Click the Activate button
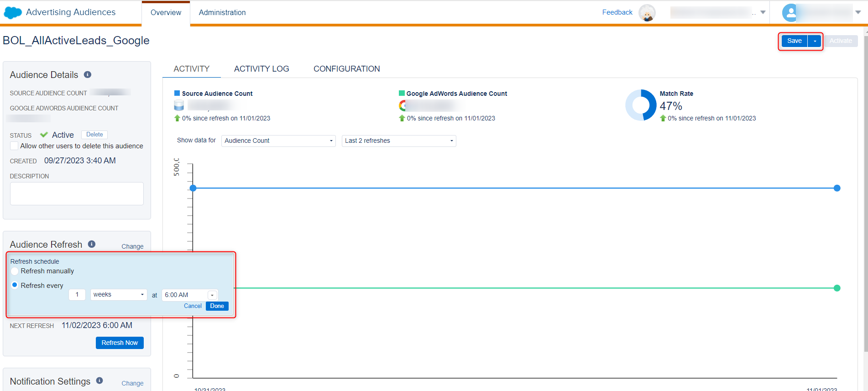The width and height of the screenshot is (868, 391). tap(841, 41)
